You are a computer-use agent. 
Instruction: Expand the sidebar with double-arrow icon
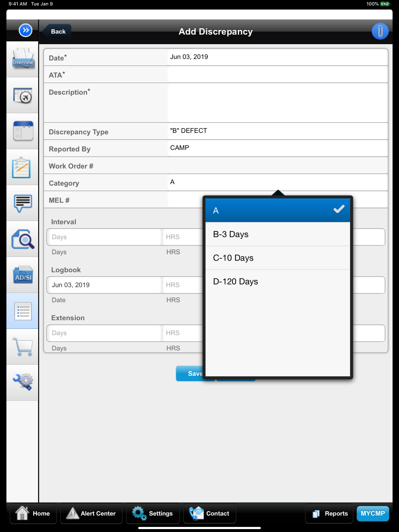(x=26, y=30)
